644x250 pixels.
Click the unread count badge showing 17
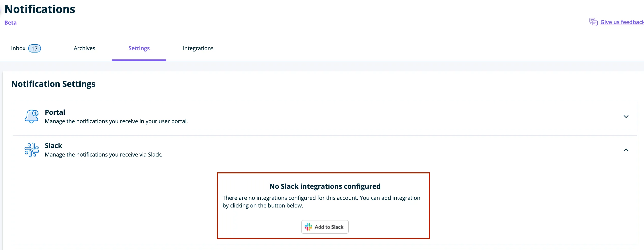pos(35,48)
